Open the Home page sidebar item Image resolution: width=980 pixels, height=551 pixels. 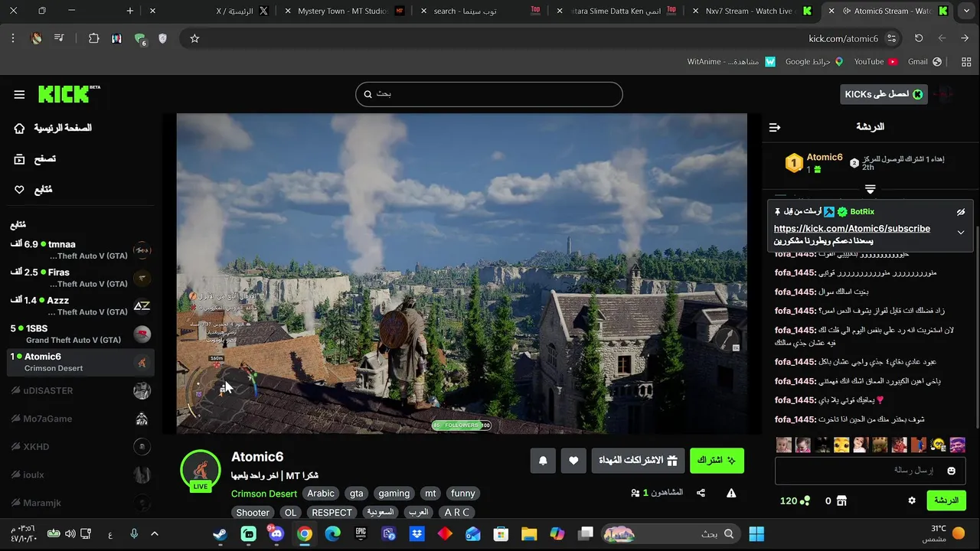[53, 128]
